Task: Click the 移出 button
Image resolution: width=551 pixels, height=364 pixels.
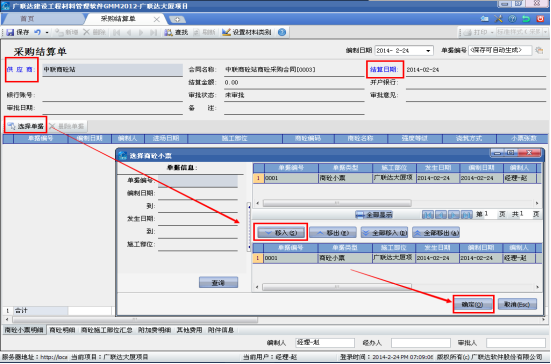Action: click(x=333, y=233)
